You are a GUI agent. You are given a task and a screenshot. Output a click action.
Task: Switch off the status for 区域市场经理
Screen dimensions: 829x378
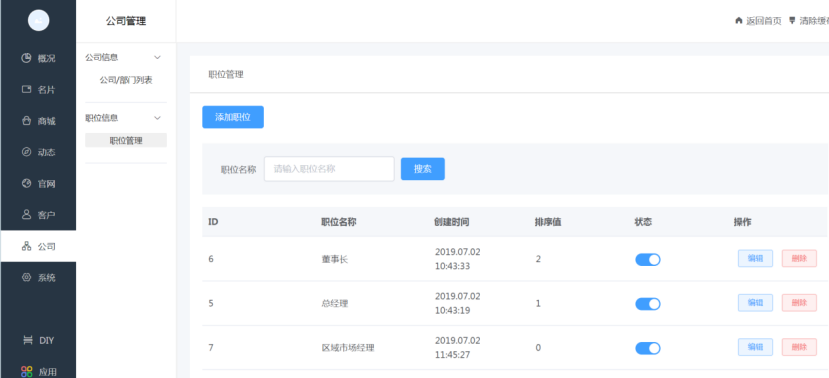pyautogui.click(x=648, y=348)
